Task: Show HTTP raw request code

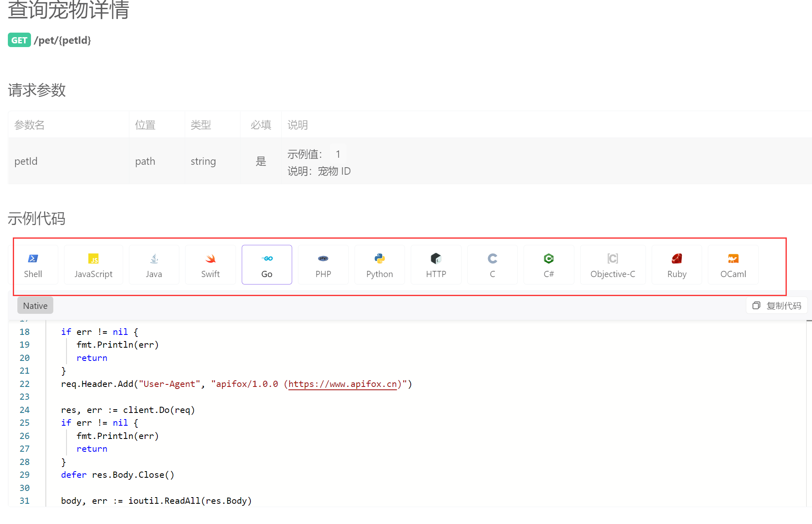Action: click(436, 265)
